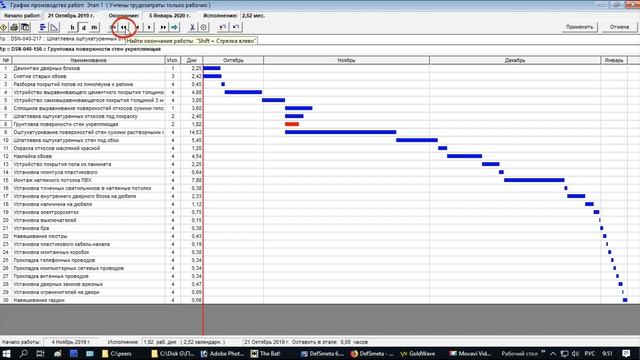Switch timescale to months with the m button
640x360 pixels.
click(x=94, y=27)
